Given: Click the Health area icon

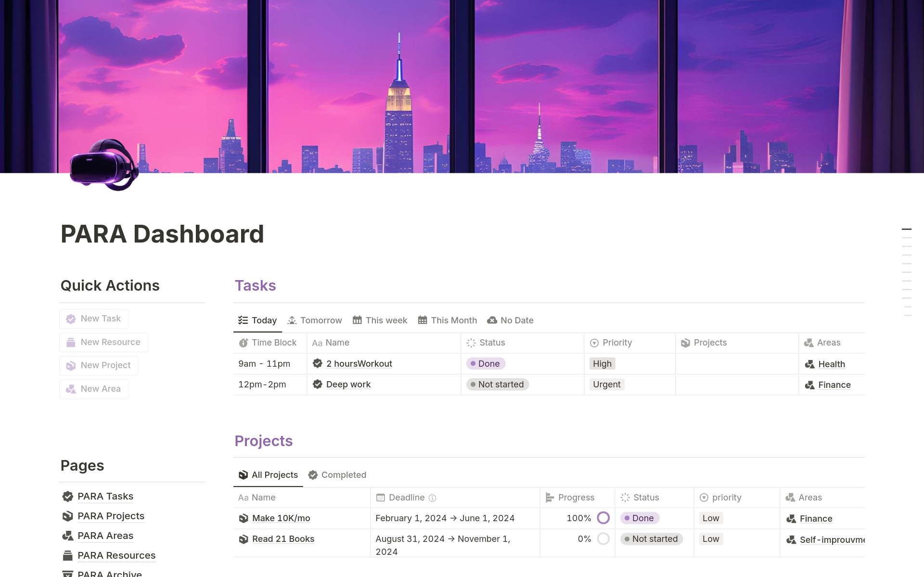Looking at the screenshot, I should 809,365.
